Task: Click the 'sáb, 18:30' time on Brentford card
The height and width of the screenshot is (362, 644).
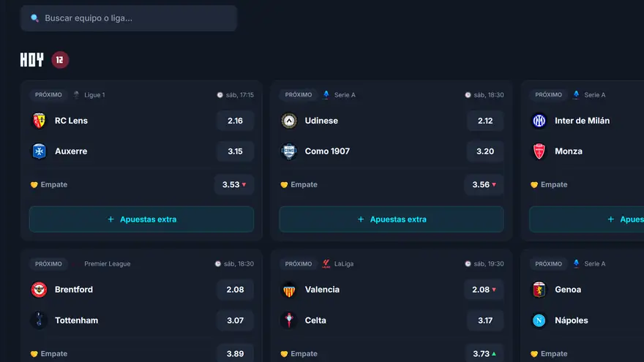Action: [239, 263]
